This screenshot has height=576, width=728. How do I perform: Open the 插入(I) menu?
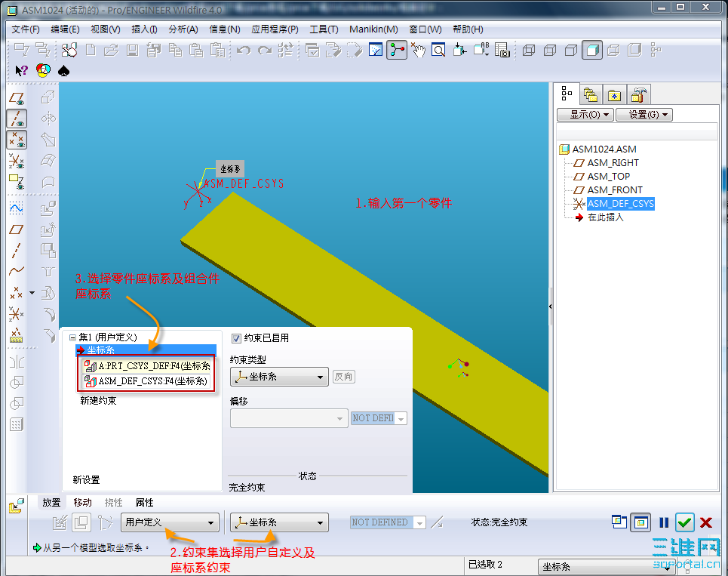[x=144, y=29]
